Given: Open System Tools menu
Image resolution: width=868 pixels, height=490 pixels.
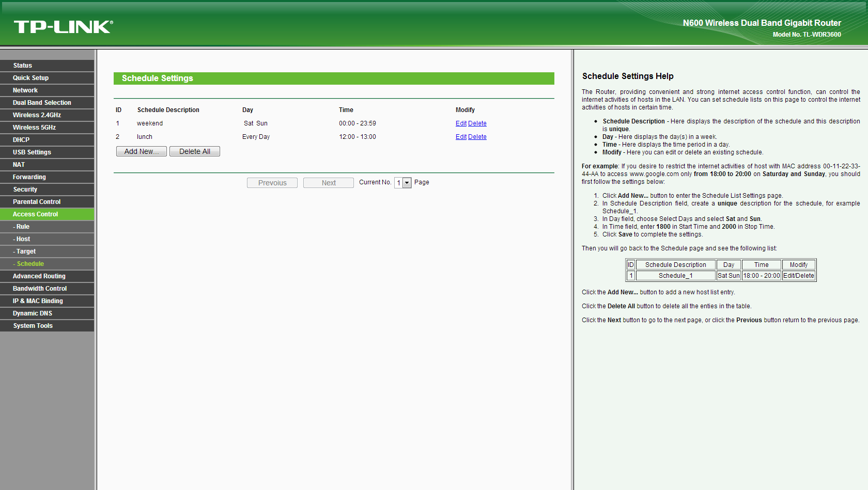Looking at the screenshot, I should [x=47, y=326].
